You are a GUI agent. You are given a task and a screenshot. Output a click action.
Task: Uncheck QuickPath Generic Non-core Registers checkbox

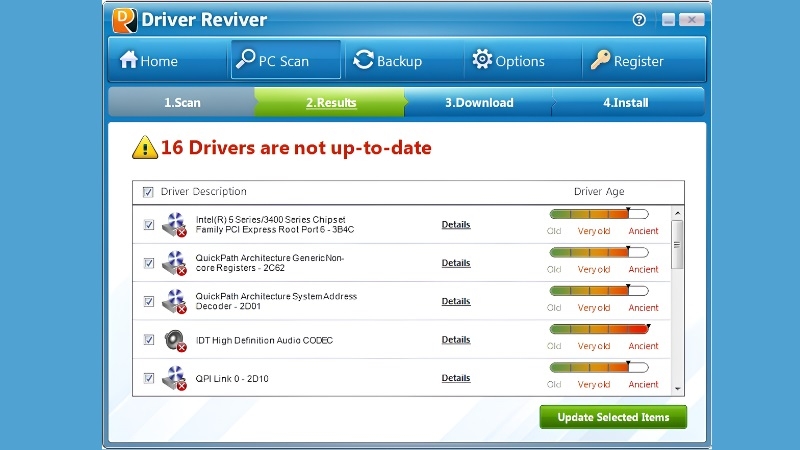click(x=148, y=263)
